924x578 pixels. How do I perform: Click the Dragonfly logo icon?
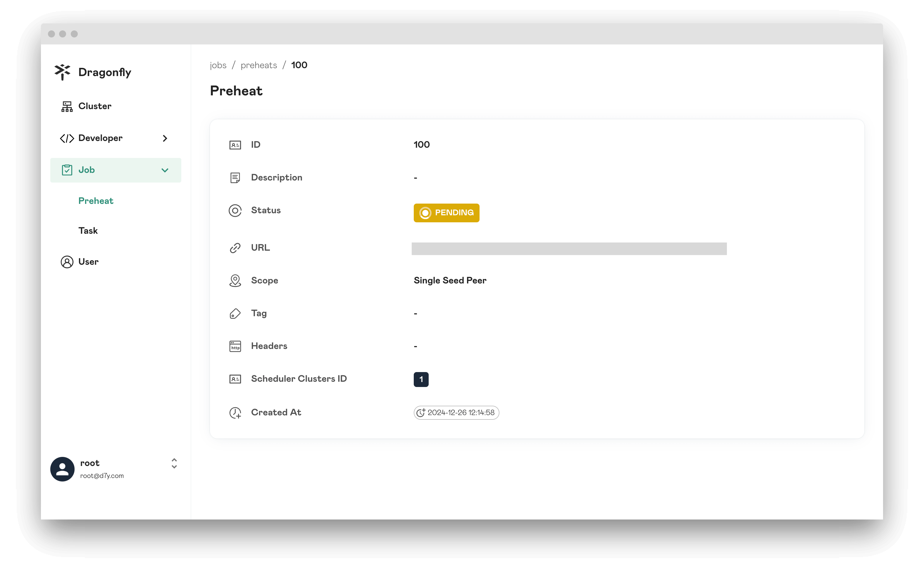[62, 72]
